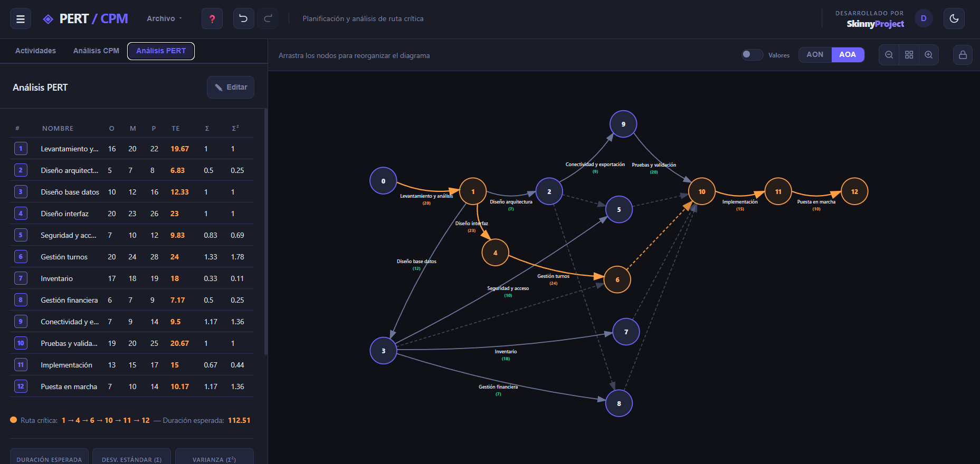Click the user avatar D
The width and height of the screenshot is (980, 464).
click(x=924, y=18)
